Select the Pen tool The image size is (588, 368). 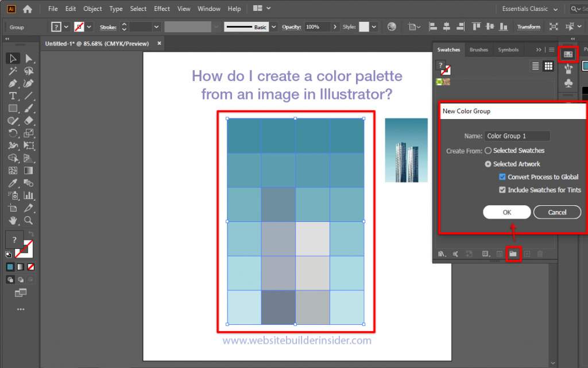click(x=13, y=83)
